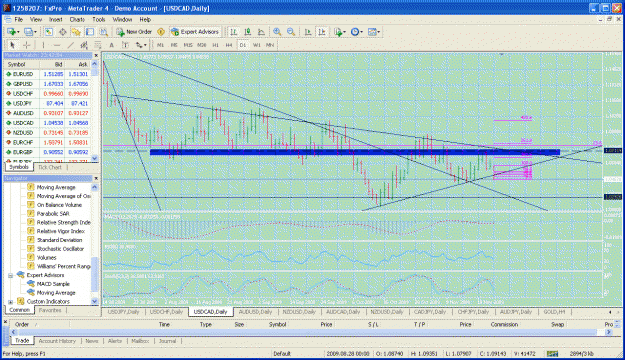Toggle the Expert Advisors button
Viewport: 625px width, 360px height.
click(x=195, y=32)
